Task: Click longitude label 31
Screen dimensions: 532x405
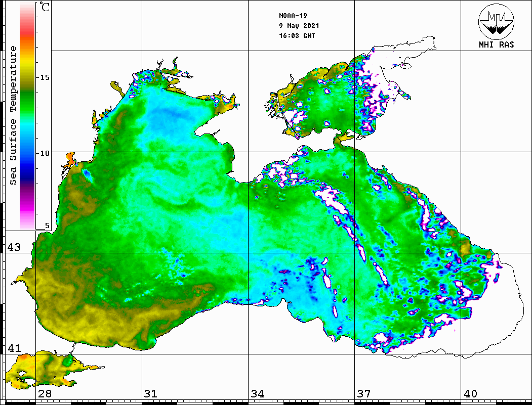Action: (x=151, y=394)
